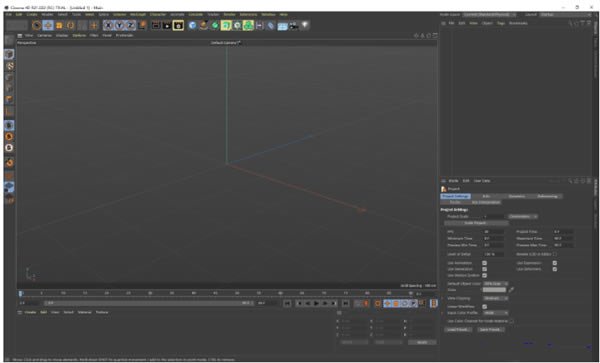Open the Render menu
The width and height of the screenshot is (600, 363).
[x=230, y=15]
